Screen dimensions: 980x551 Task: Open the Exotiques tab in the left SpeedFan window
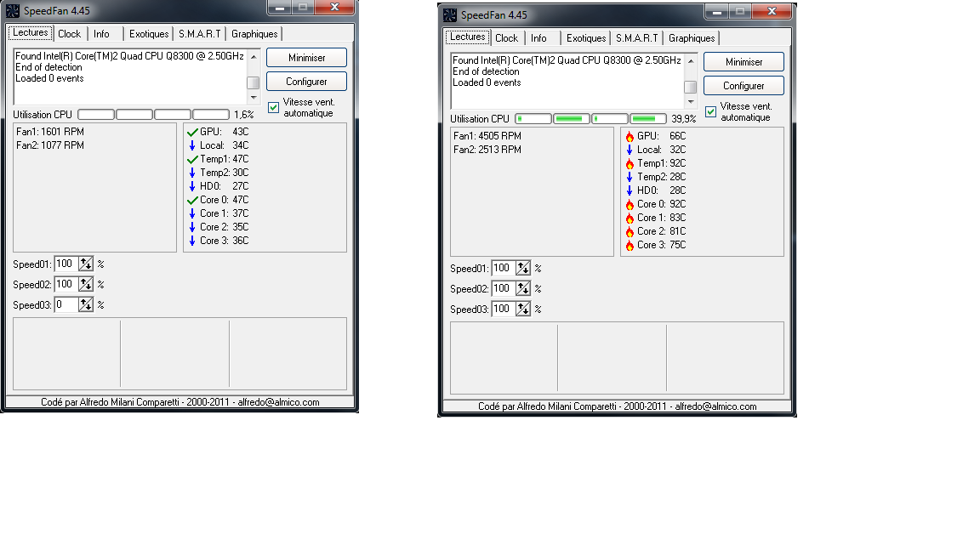coord(149,34)
